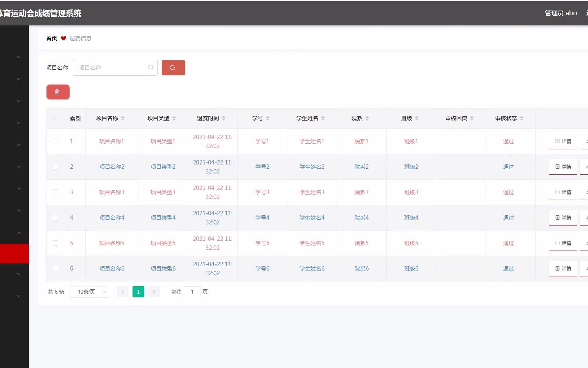Go to 首页 in the breadcrumb

pos(52,38)
